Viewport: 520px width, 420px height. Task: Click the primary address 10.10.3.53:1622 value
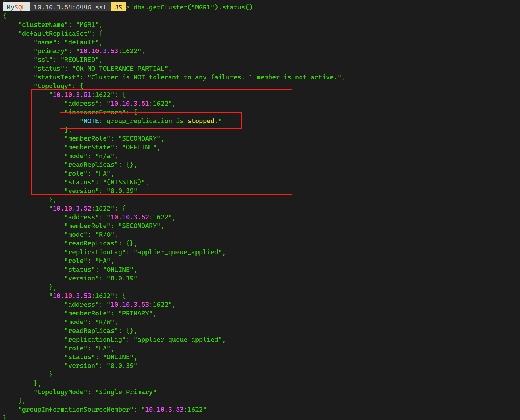click(108, 51)
